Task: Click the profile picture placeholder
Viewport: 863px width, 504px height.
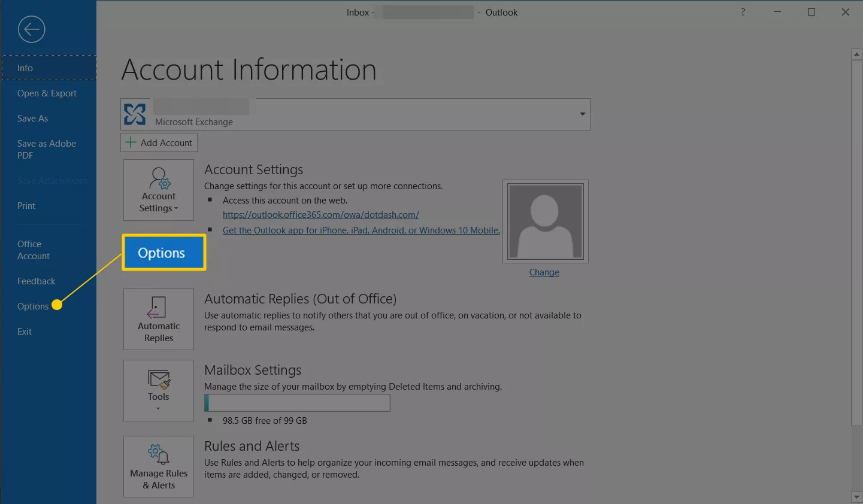Action: (x=546, y=221)
